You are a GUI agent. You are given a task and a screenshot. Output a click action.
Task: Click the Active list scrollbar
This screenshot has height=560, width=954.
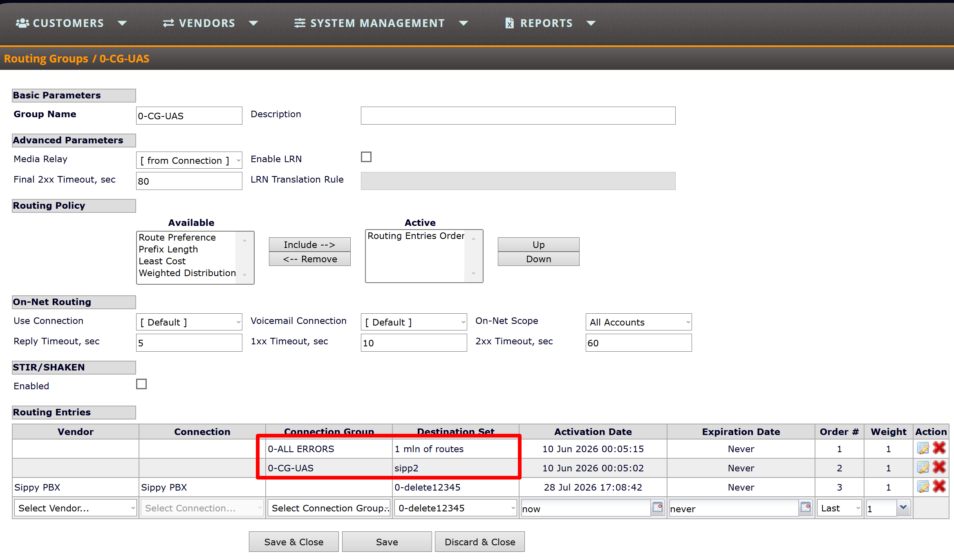(x=474, y=256)
